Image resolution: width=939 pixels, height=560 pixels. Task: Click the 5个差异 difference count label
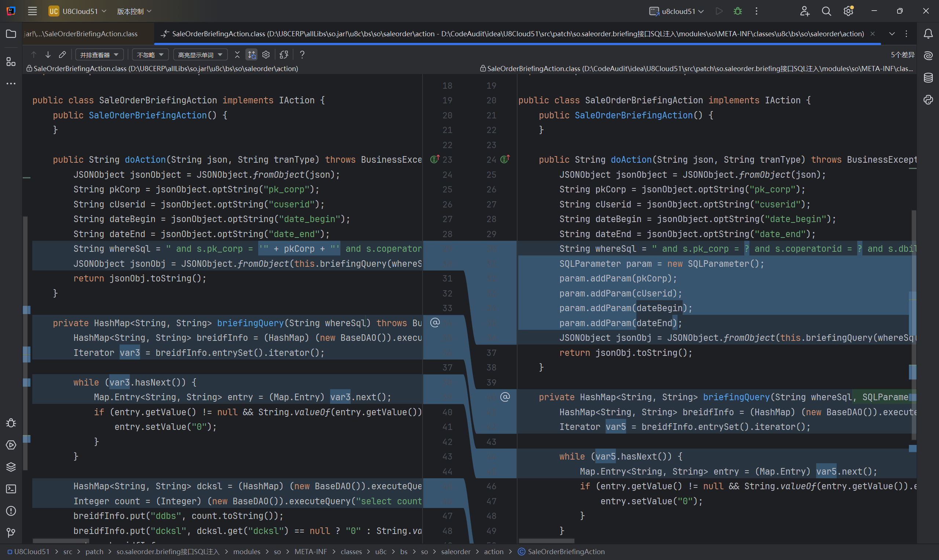click(903, 55)
